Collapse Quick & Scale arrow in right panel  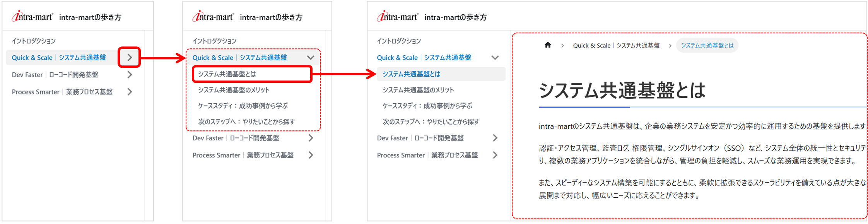495,58
